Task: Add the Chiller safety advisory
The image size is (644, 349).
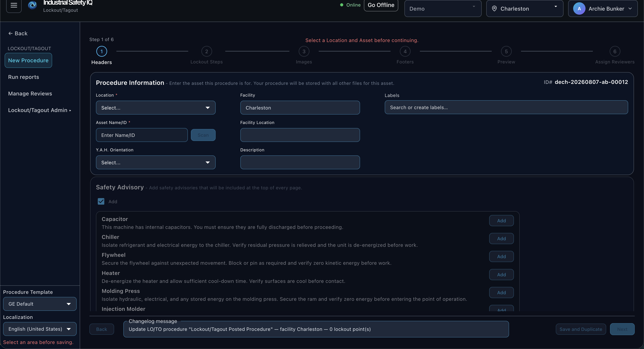Action: 501,239
